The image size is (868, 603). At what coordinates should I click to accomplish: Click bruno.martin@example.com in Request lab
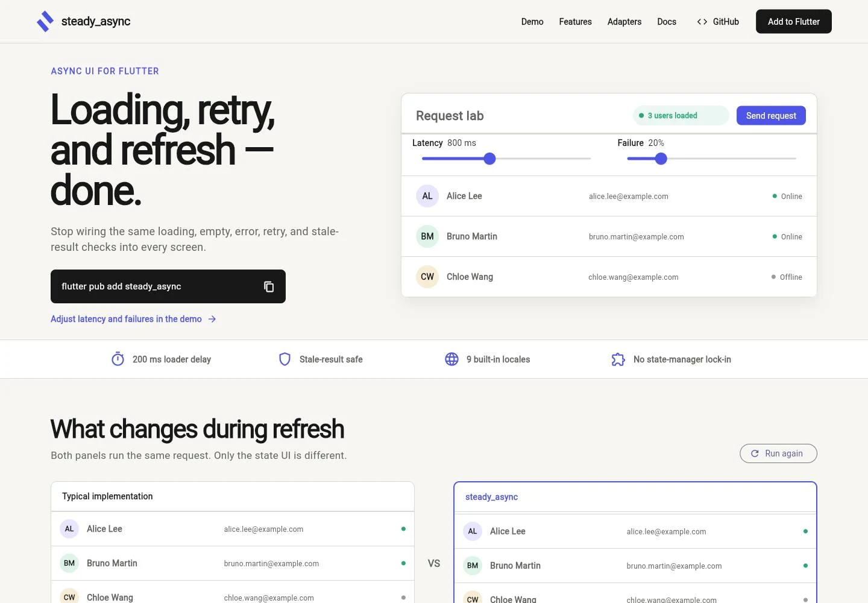pyautogui.click(x=637, y=237)
